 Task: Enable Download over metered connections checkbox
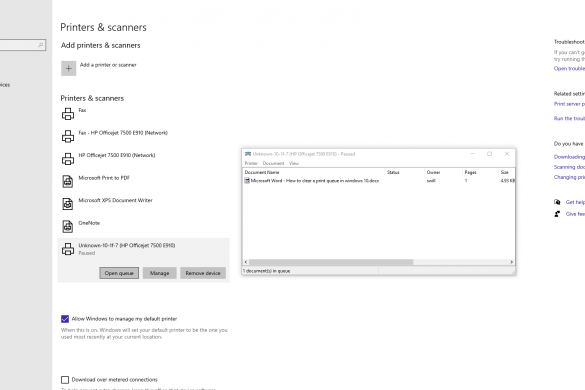pos(65,380)
